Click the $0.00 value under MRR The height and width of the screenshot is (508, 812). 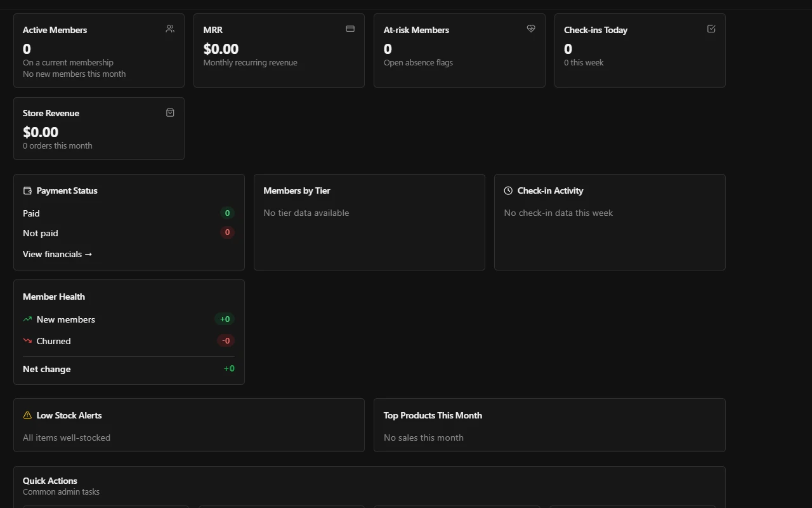221,49
